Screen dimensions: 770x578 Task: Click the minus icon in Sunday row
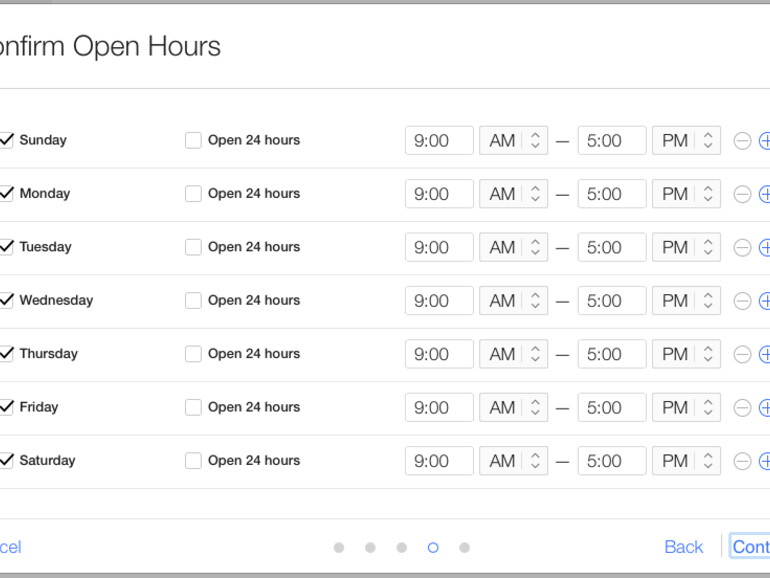[742, 141]
